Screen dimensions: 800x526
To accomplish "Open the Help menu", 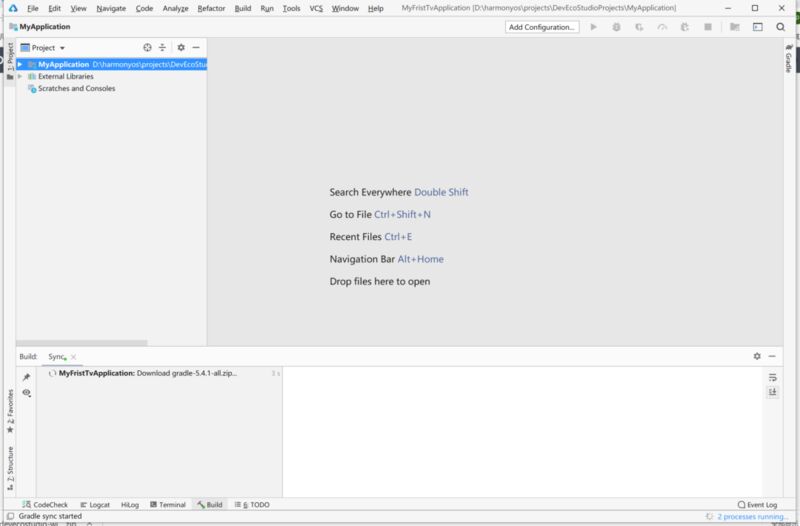I will coord(376,8).
